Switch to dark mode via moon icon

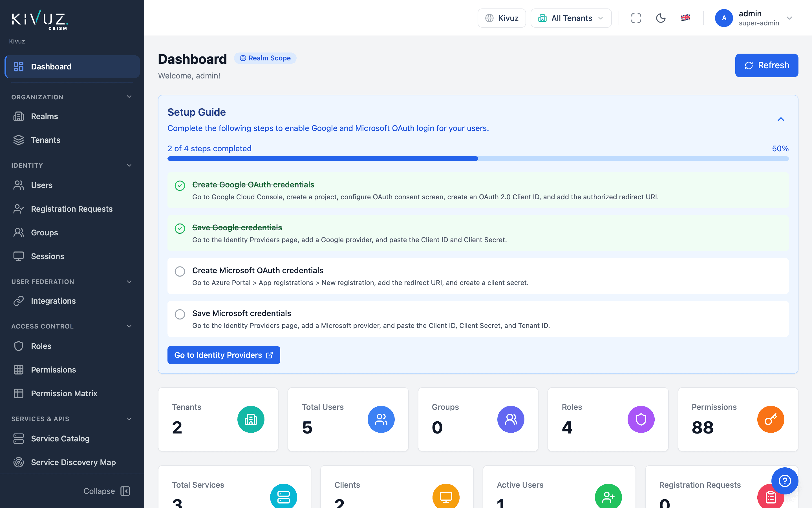(661, 18)
